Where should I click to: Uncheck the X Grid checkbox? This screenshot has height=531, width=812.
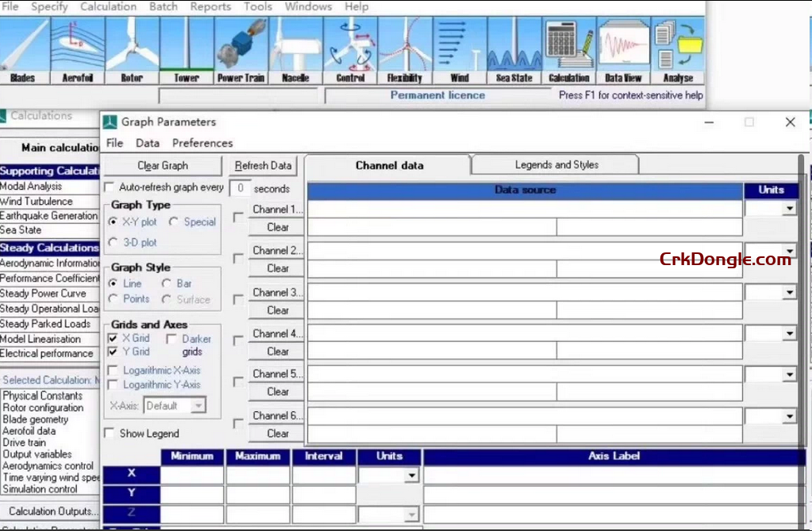[113, 339]
